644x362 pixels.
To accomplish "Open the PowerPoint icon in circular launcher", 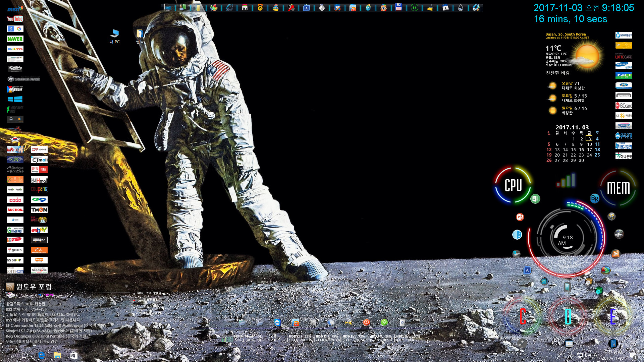I will click(x=520, y=217).
